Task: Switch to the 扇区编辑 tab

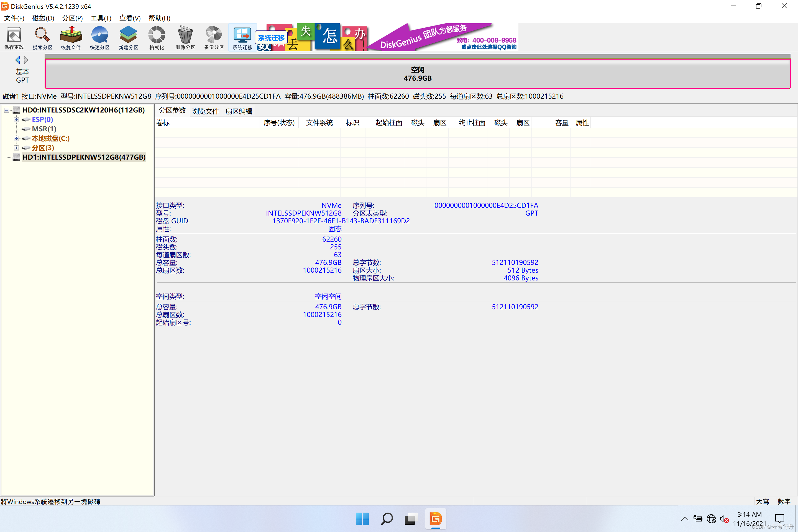Action: (239, 111)
